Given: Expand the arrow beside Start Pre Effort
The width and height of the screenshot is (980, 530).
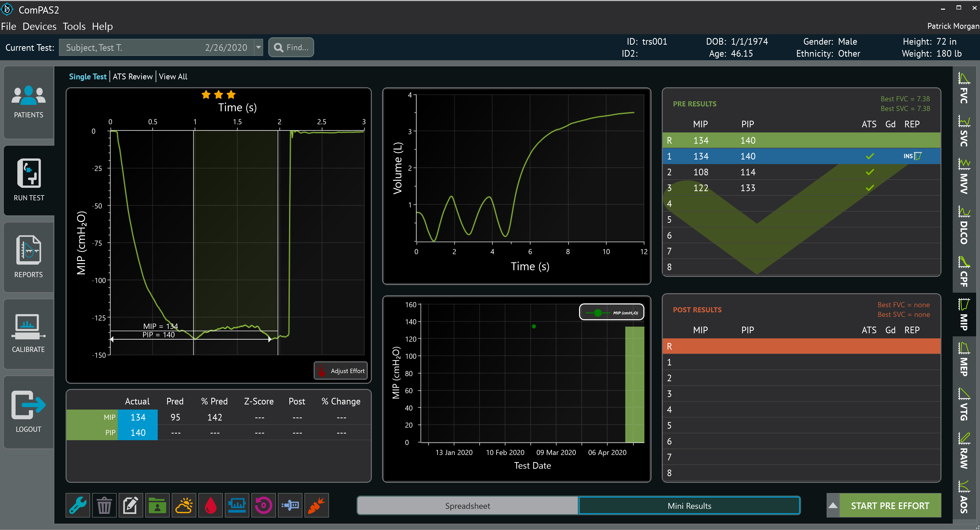Looking at the screenshot, I should point(833,505).
